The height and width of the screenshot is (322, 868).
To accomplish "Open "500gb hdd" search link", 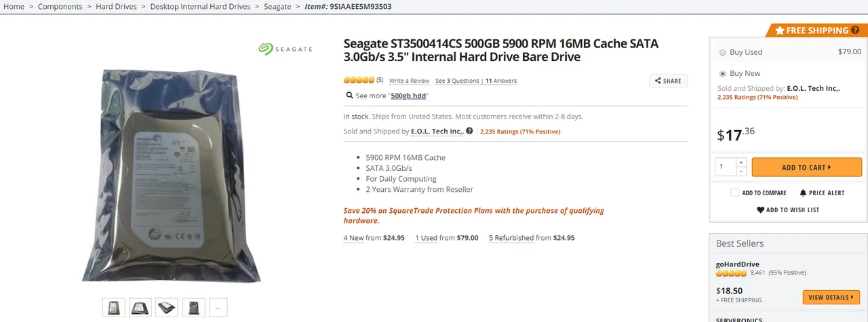I will (408, 96).
